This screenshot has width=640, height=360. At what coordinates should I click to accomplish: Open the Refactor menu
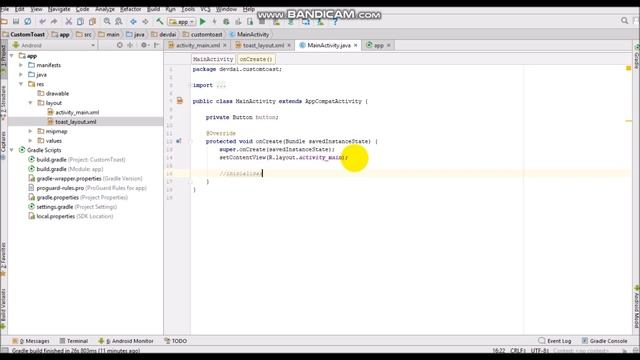pos(131,9)
